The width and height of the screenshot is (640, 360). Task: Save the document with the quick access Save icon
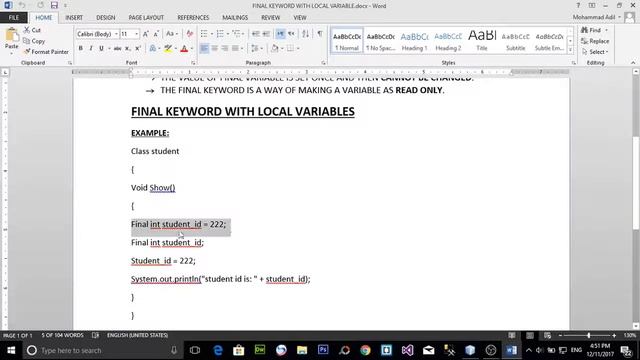pos(54,5)
